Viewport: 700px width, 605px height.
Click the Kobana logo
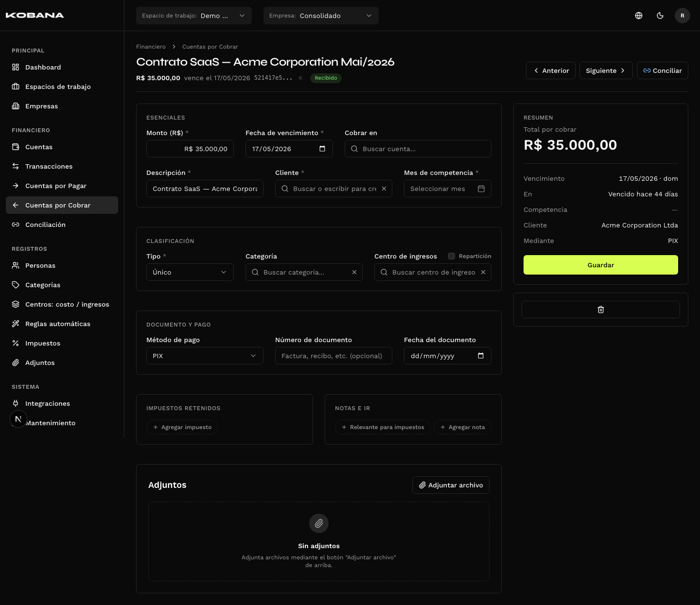click(x=35, y=16)
